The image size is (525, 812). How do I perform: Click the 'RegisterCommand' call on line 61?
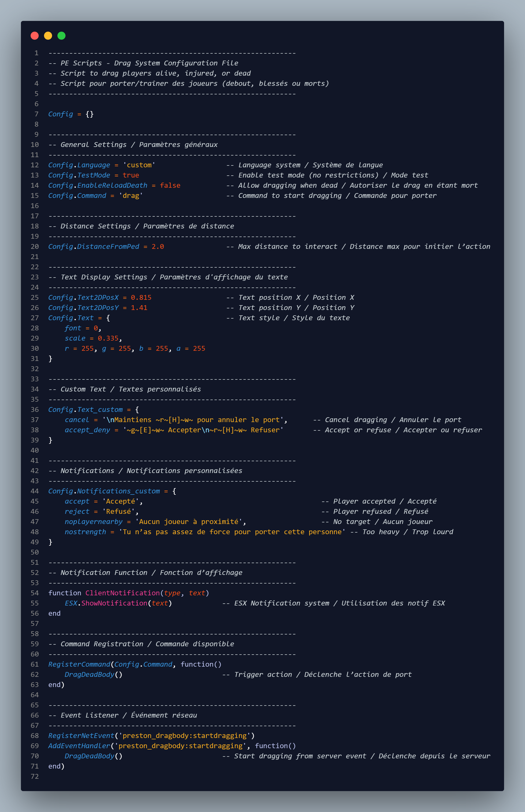point(79,665)
